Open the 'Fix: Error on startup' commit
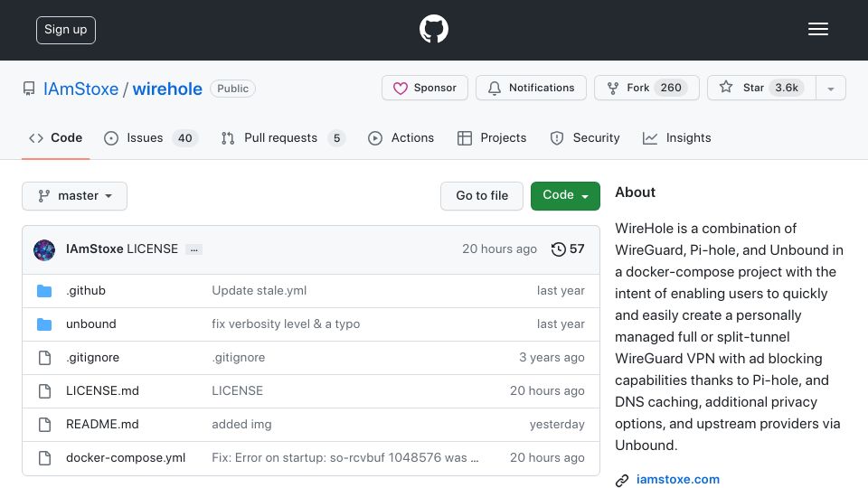 (344, 457)
